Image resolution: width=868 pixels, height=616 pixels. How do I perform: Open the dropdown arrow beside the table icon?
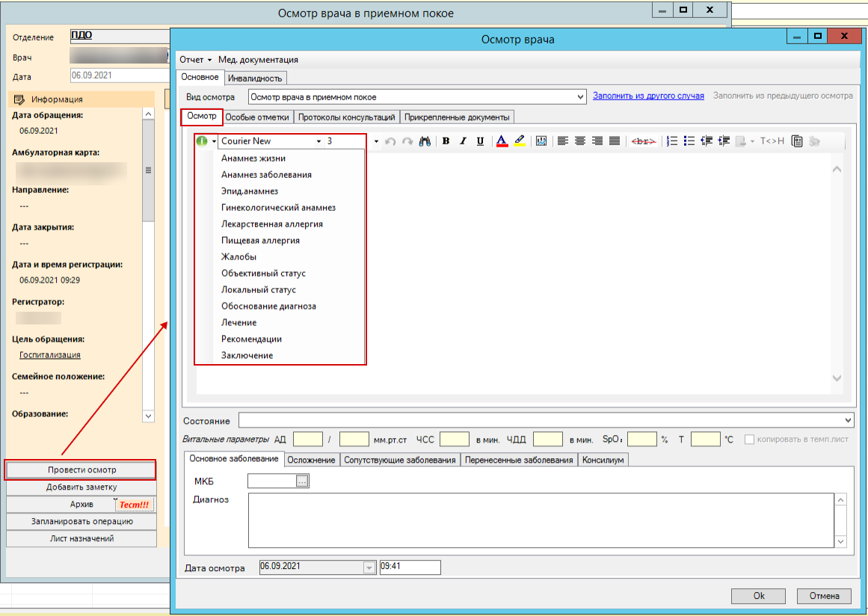point(752,142)
